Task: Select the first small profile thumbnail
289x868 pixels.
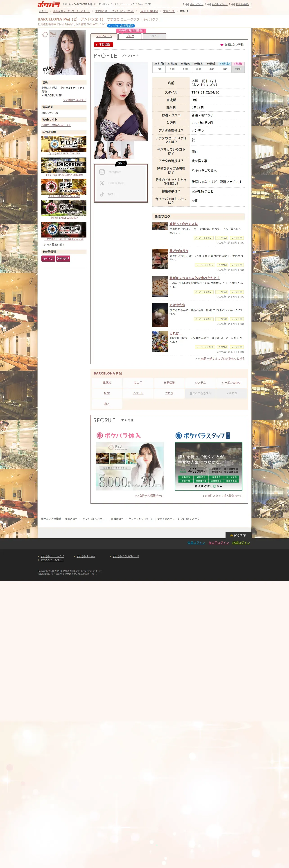Action: click(x=100, y=150)
